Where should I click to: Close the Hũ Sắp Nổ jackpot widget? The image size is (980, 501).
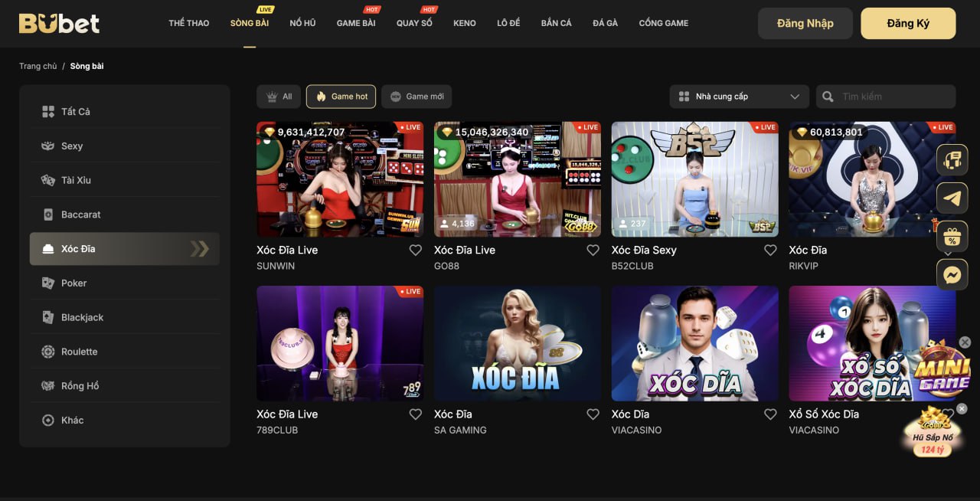pos(962,409)
